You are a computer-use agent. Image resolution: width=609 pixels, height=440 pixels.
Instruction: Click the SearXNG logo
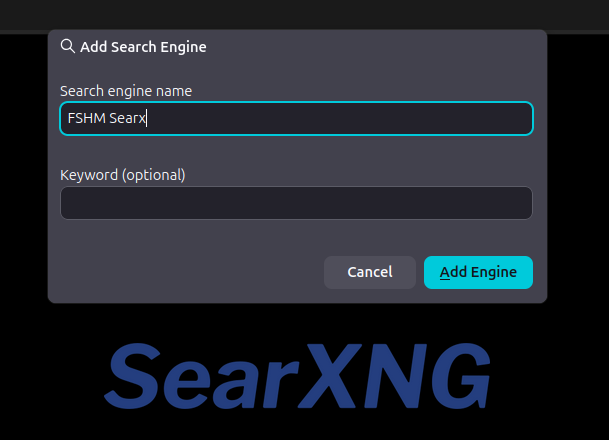click(298, 377)
